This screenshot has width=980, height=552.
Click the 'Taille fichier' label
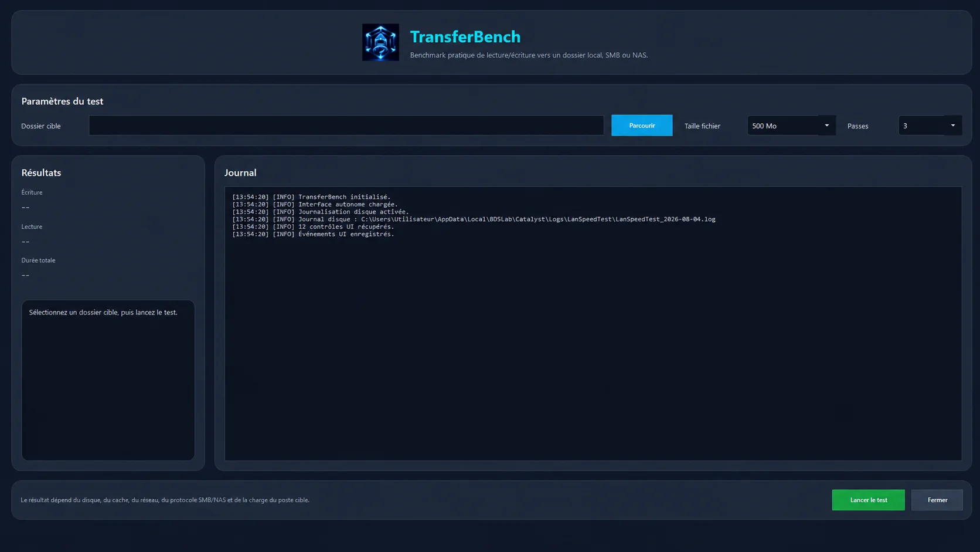[x=702, y=126]
